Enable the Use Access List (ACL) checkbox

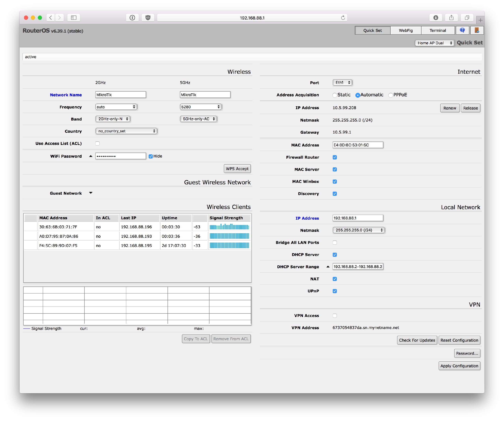[97, 143]
